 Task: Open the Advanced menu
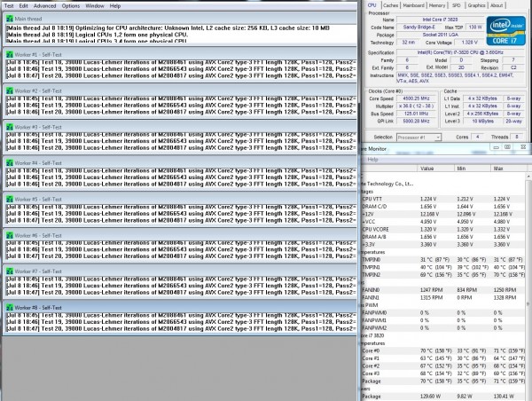45,6
